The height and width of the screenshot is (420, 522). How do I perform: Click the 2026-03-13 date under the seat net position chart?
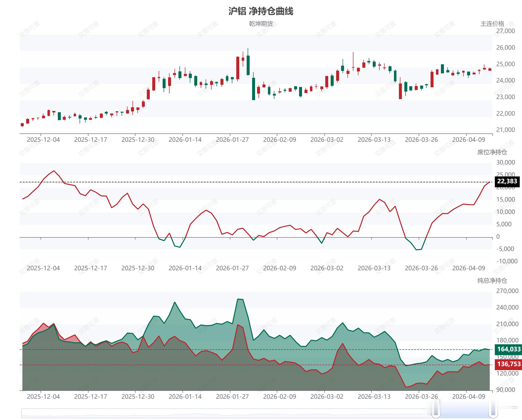(x=374, y=268)
